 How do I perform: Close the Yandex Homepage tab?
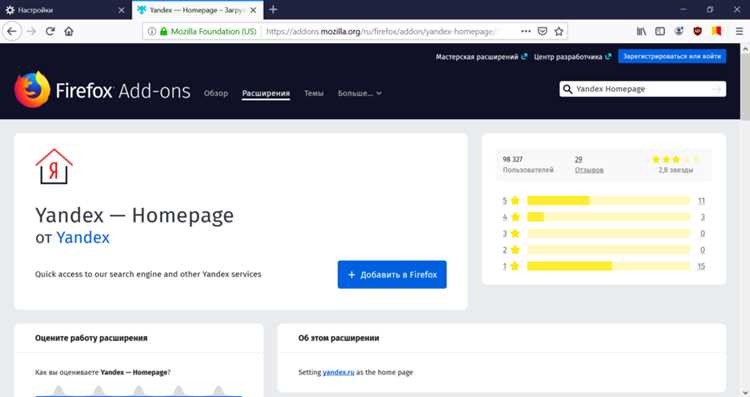254,10
